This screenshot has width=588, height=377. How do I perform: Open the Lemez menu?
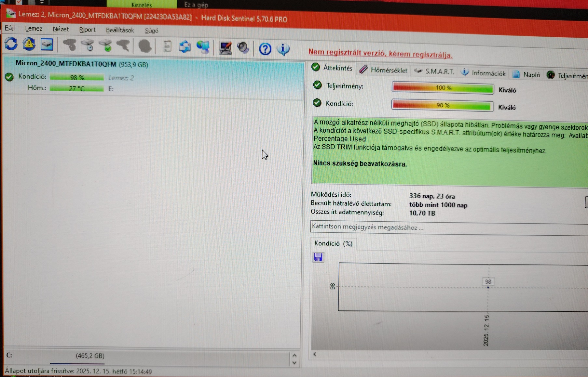coord(34,29)
